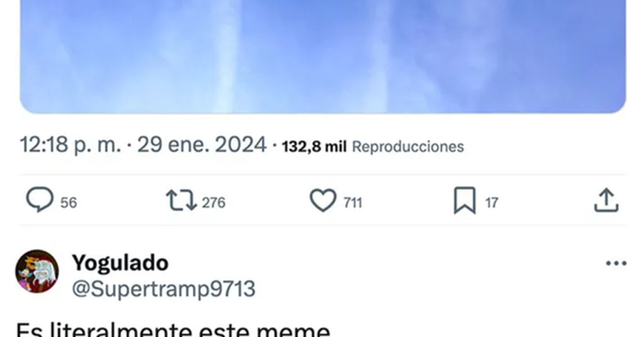Image resolution: width=644 pixels, height=337 pixels.
Task: Open the share upload arrow icon
Action: (x=606, y=201)
